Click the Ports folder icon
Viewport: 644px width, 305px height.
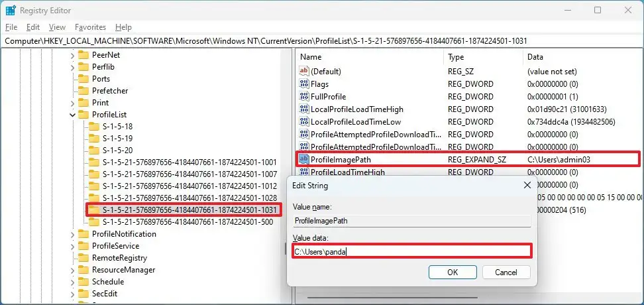pyautogui.click(x=83, y=79)
